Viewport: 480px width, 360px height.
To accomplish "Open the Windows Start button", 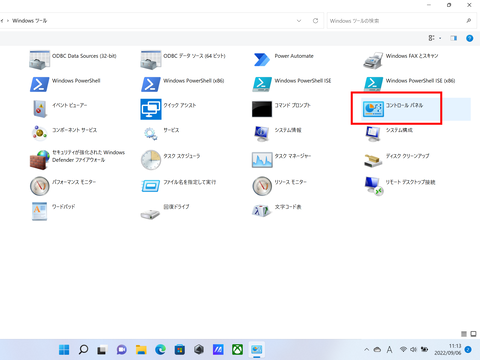I will coord(64,350).
